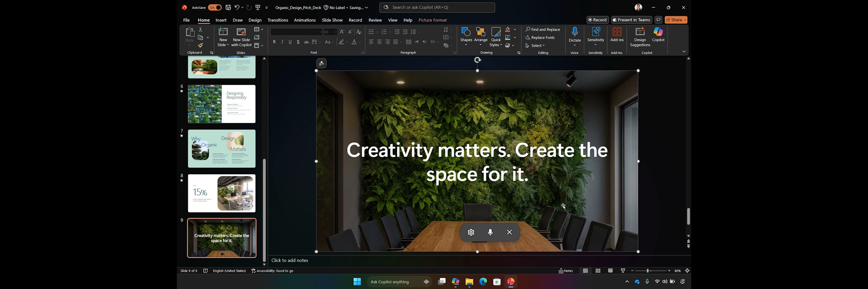Screen dimensions: 868x289
Task: Open Design Suggestions in Copilot group
Action: [x=640, y=37]
